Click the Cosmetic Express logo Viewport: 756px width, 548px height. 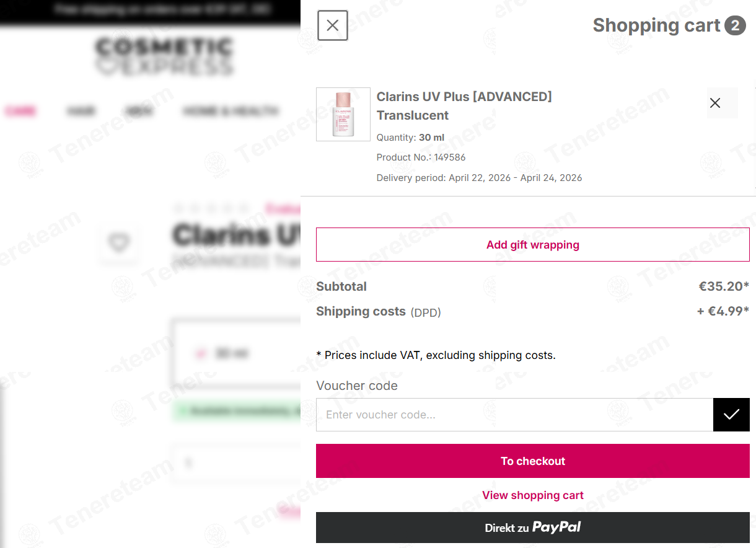[x=164, y=56]
